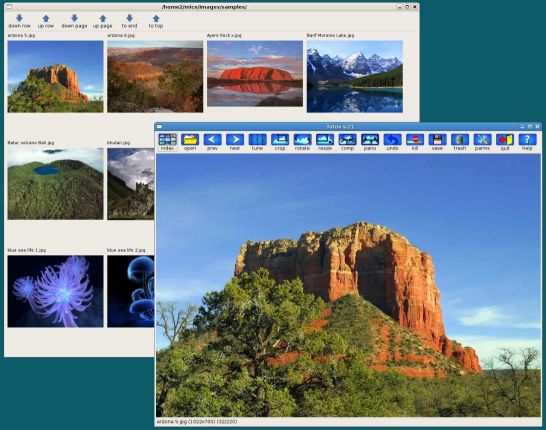Select the rotate tool
This screenshot has width=546, height=430.
click(x=302, y=142)
